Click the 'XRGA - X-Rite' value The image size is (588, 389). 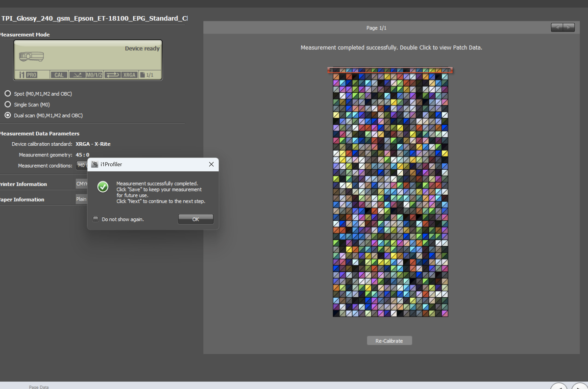click(93, 144)
